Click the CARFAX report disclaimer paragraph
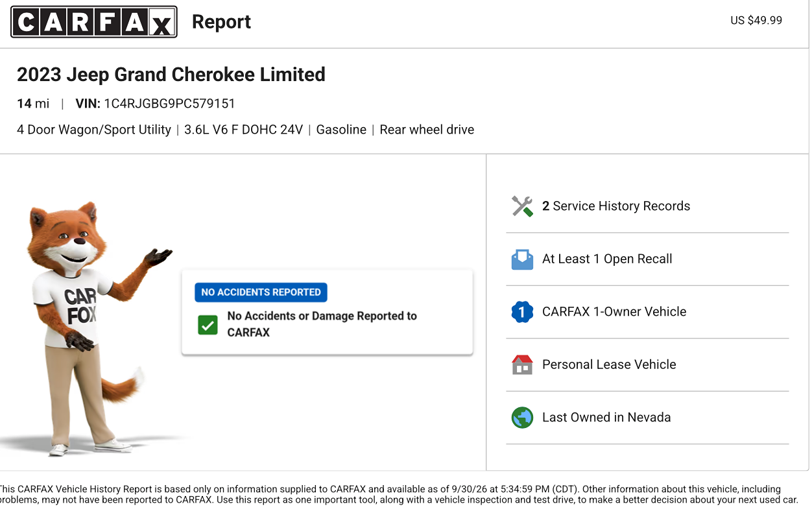Viewport: 812px width, 511px height. (399, 495)
